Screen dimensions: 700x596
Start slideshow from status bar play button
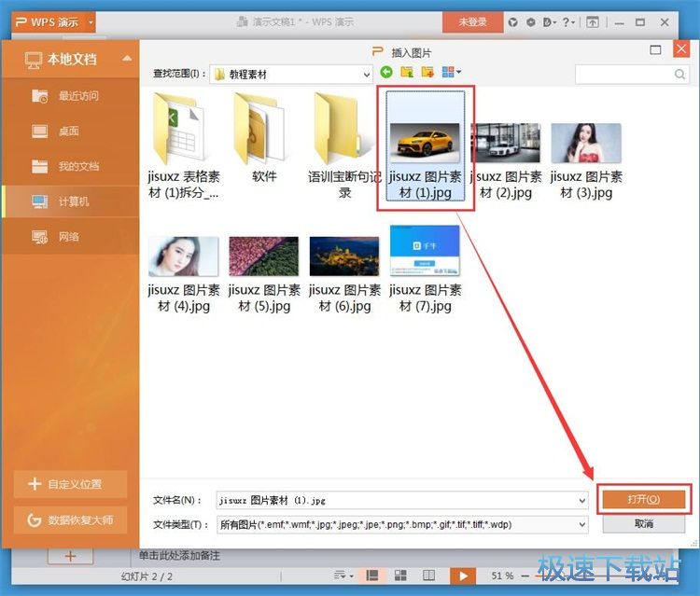pos(463,575)
